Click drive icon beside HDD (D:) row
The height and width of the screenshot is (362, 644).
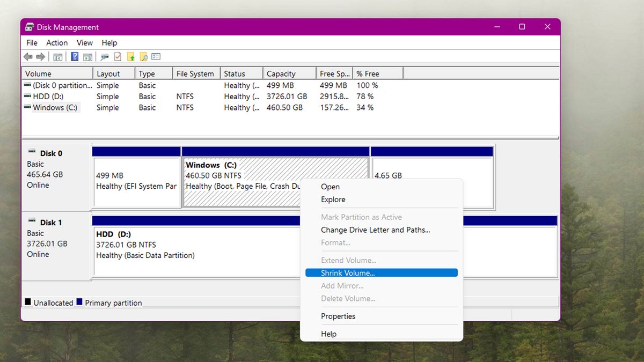pos(27,97)
